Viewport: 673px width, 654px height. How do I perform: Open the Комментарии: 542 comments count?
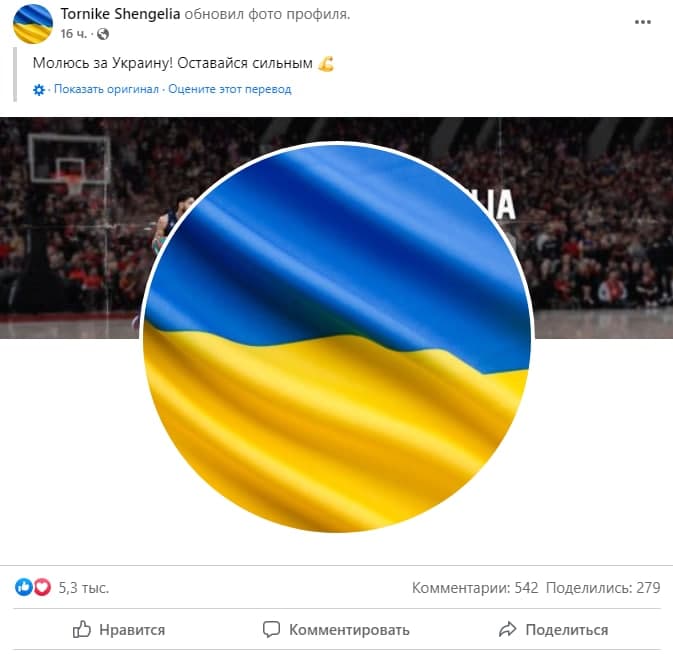coord(475,587)
